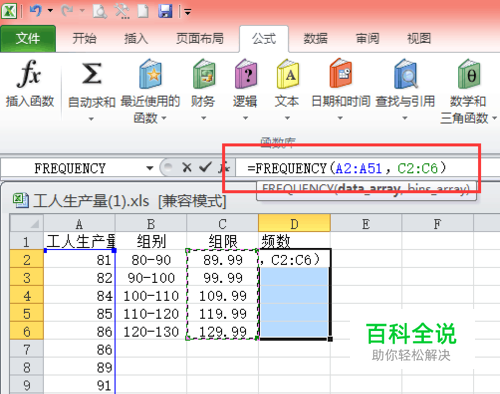Click the Excel application icon
Image resolution: width=500 pixels, height=394 pixels.
pyautogui.click(x=9, y=11)
